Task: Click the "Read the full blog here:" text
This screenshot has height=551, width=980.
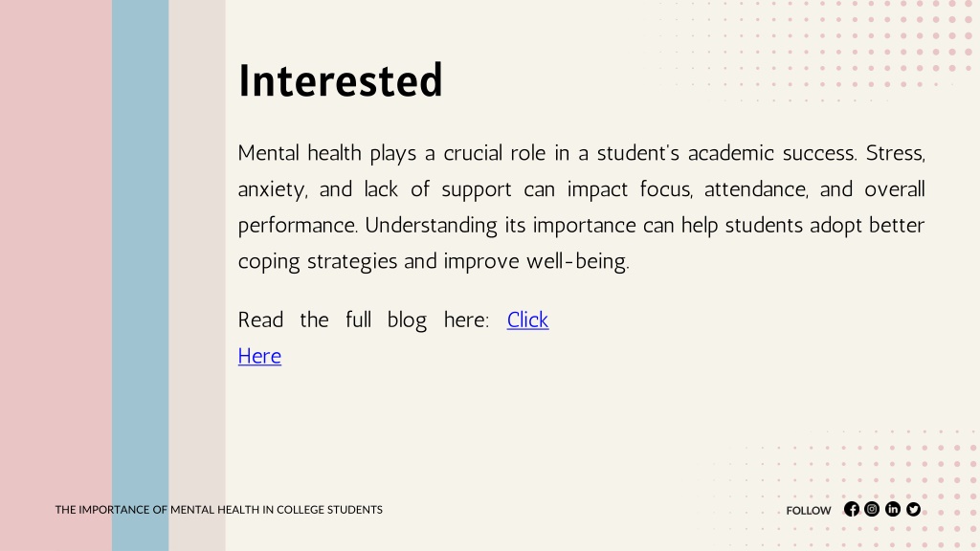Action: 363,320
